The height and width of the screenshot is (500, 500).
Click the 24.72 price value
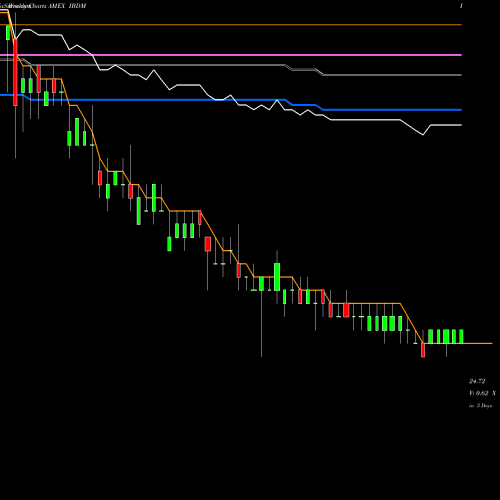coord(477,381)
